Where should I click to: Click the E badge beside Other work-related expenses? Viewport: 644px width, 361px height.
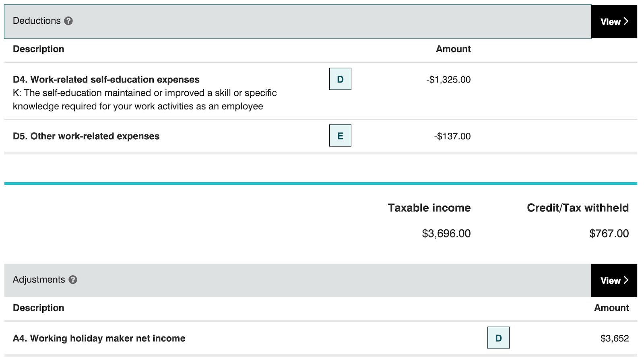point(340,136)
